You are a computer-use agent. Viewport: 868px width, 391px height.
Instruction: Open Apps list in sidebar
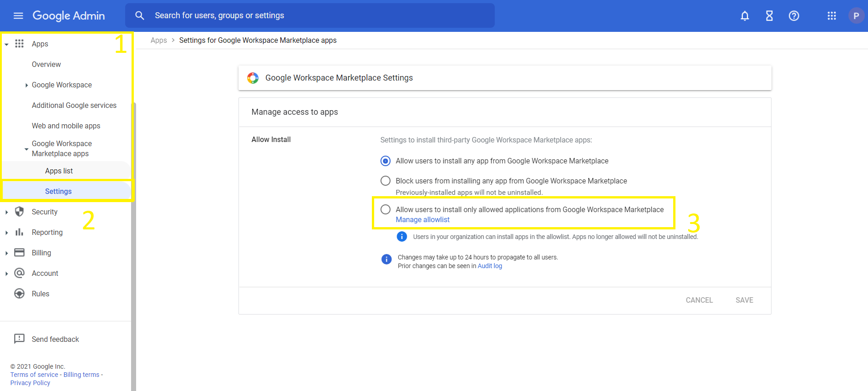tap(59, 171)
